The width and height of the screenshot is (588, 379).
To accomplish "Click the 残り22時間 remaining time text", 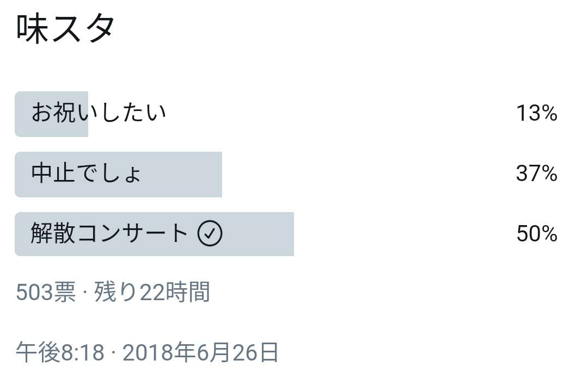I will tap(151, 292).
